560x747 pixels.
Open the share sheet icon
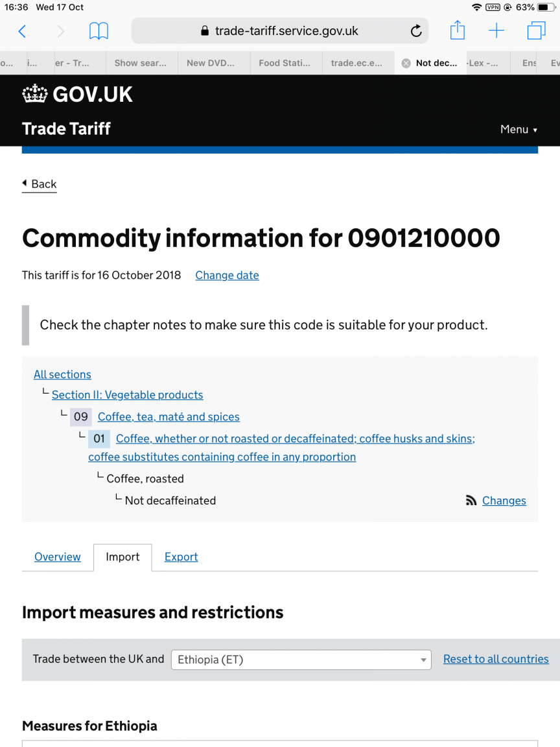[x=457, y=30]
